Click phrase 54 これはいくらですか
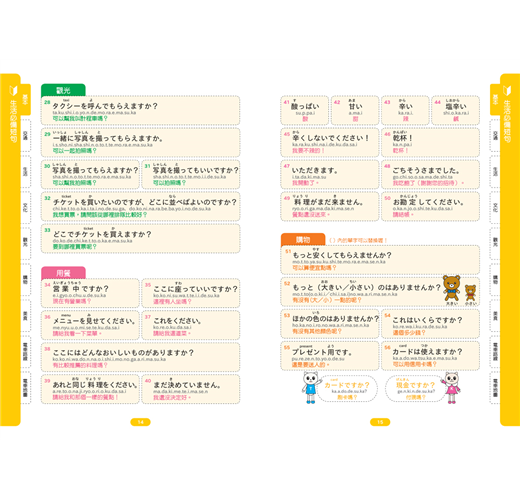This screenshot has height=500, width=520. click(430, 324)
